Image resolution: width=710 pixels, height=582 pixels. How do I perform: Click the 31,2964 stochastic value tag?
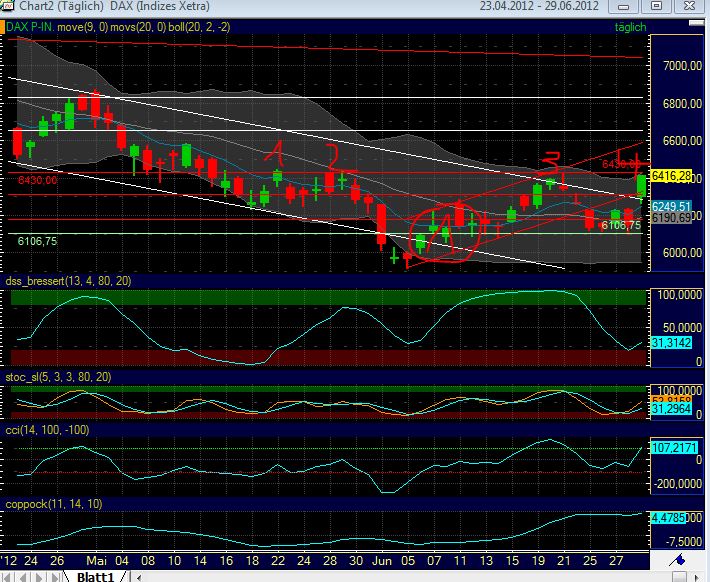671,409
